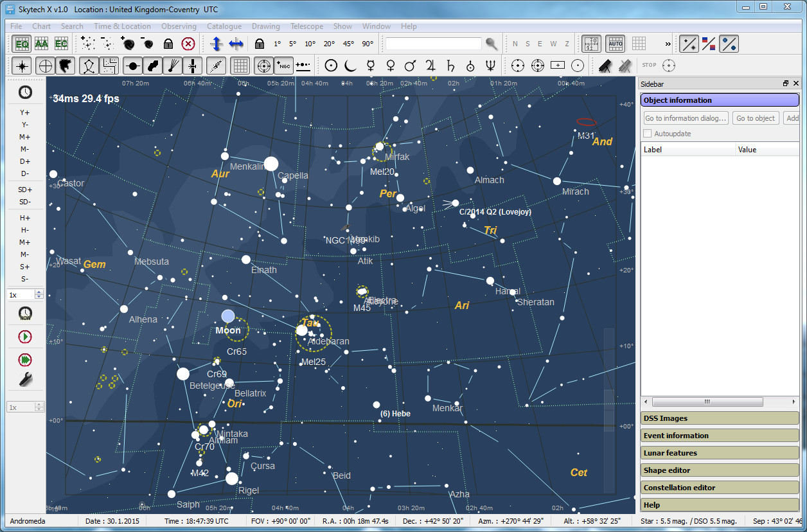Switch to EQ equatorial coordinate mode
Viewport: 807px width, 532px height.
point(22,44)
